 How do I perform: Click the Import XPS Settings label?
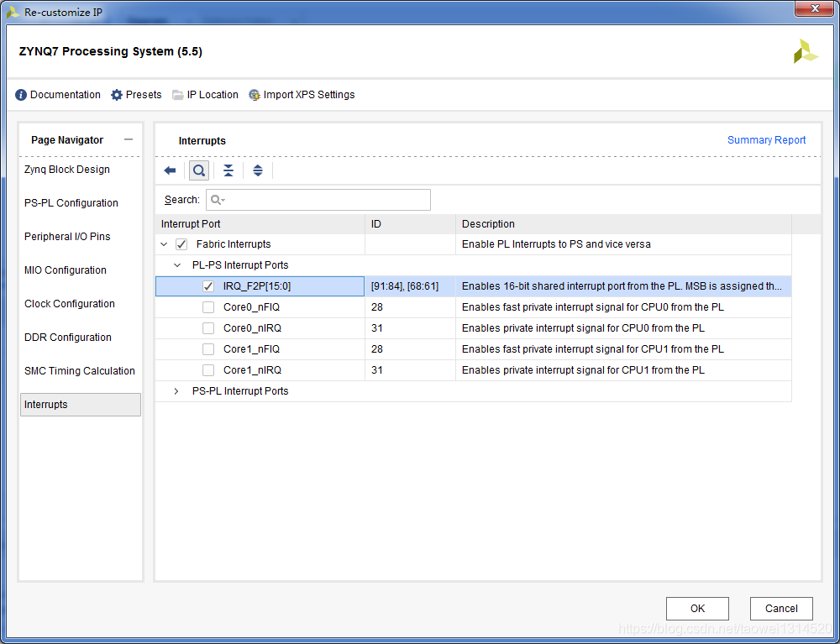tap(309, 95)
